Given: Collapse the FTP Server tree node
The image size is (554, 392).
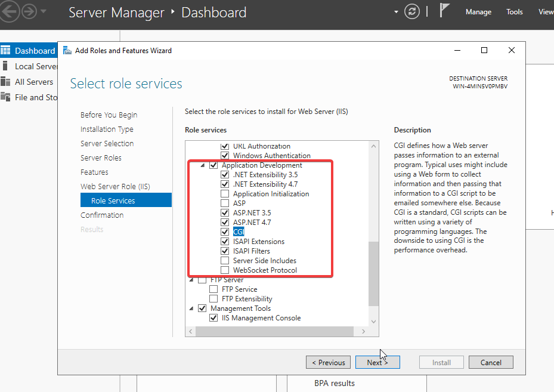Looking at the screenshot, I should tap(191, 280).
